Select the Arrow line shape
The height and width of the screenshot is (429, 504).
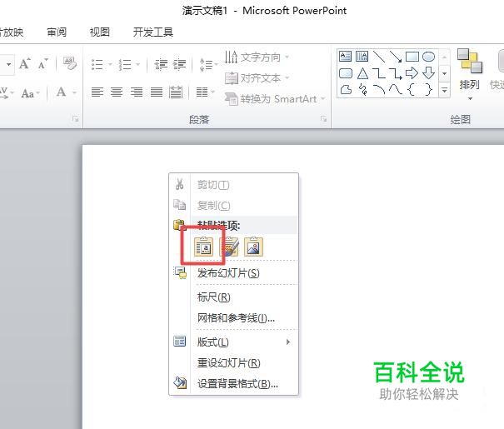[x=396, y=57]
